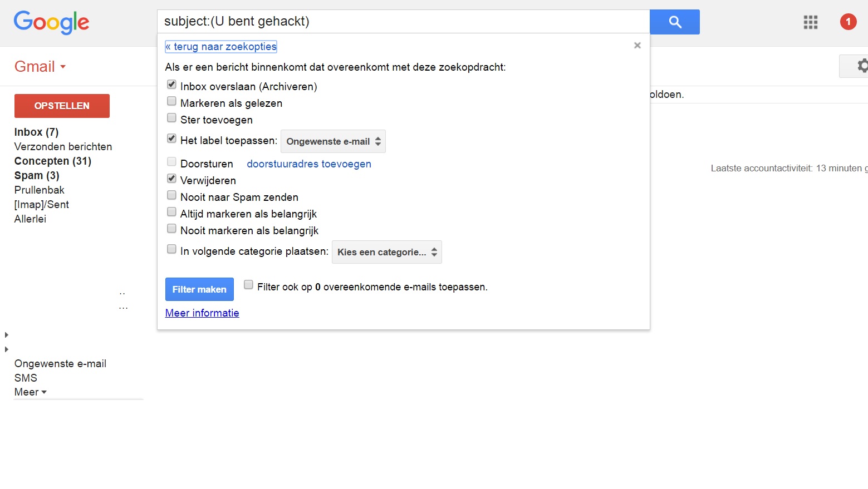The width and height of the screenshot is (868, 489).
Task: Go to Verzonden berichten folder
Action: pyautogui.click(x=63, y=147)
